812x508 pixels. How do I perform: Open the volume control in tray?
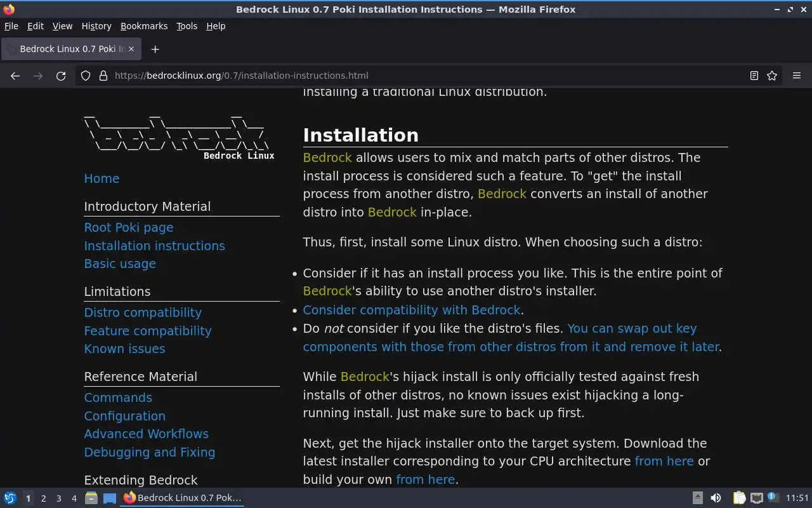coord(716,498)
